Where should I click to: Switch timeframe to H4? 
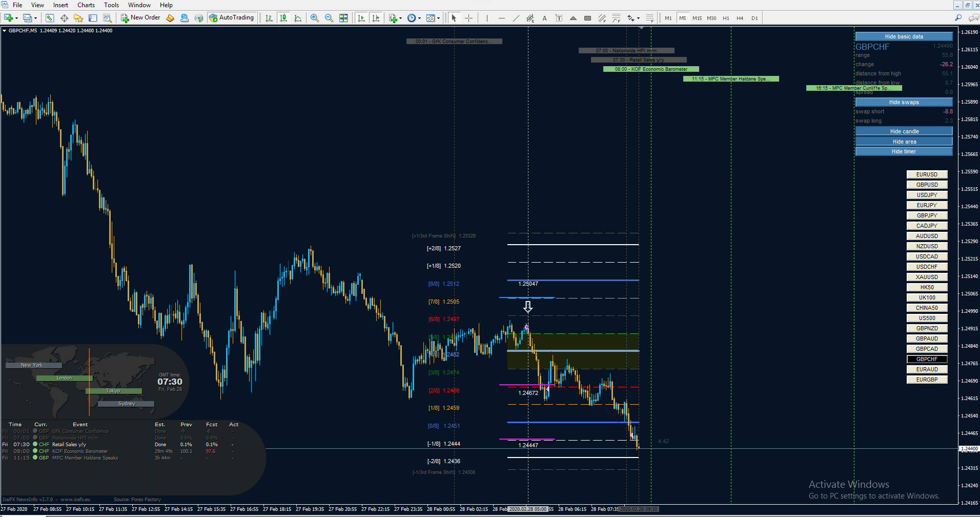point(740,18)
